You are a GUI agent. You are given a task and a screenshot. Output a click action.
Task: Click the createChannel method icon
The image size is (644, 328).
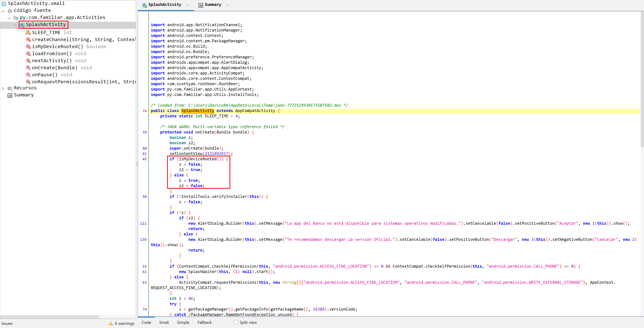pyautogui.click(x=28, y=40)
